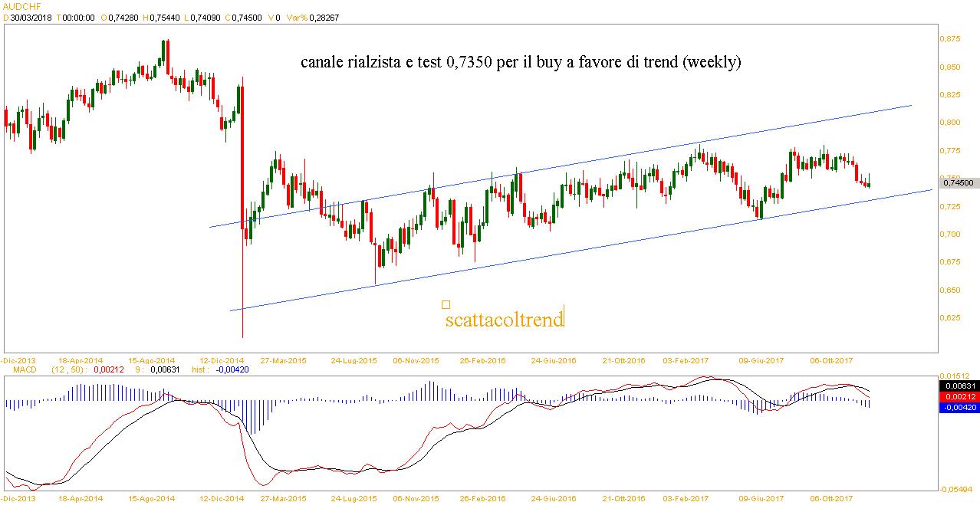Select the canale rialzista annotation text
This screenshot has width=980, height=512.
(x=521, y=63)
